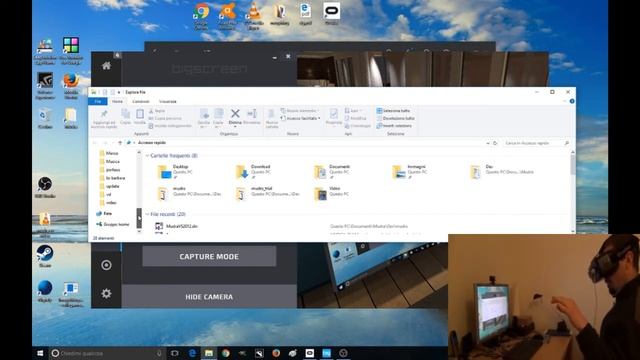Select the update folder in navigation pane
Screen dimensions: 640x360
pos(109,186)
